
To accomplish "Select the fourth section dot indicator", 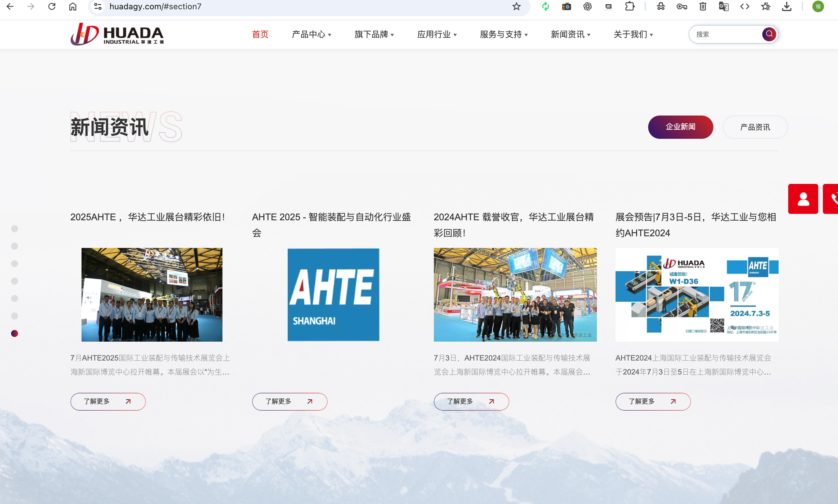I will coord(15,281).
